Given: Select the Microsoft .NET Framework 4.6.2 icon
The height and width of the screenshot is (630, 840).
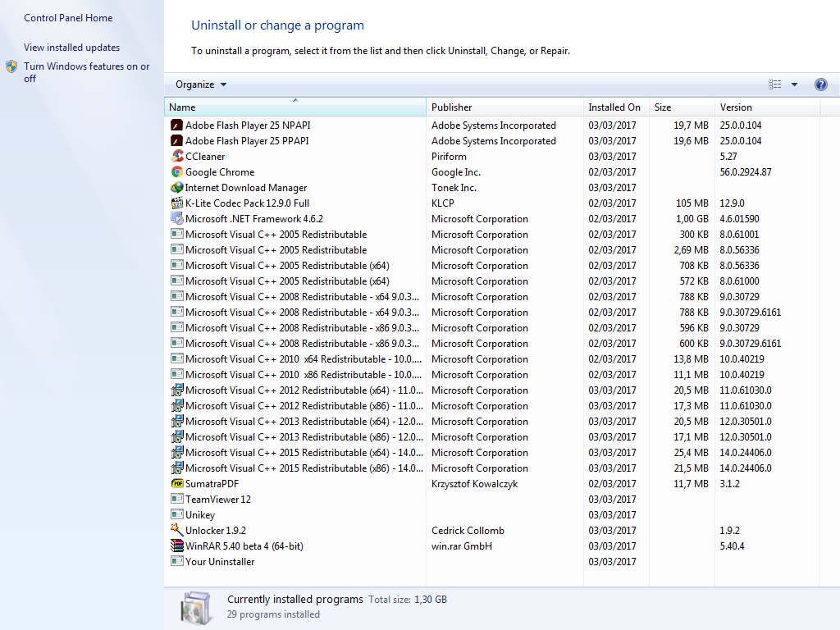Looking at the screenshot, I should [x=177, y=218].
